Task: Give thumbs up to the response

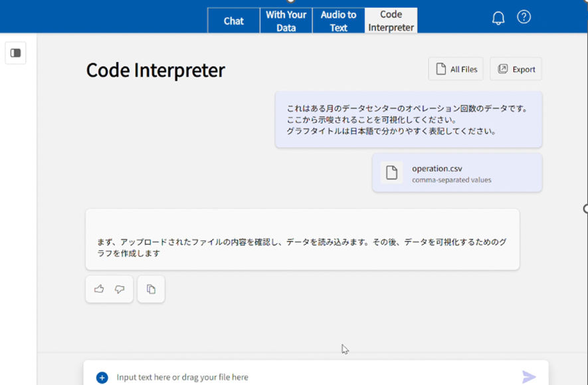Action: pos(99,289)
